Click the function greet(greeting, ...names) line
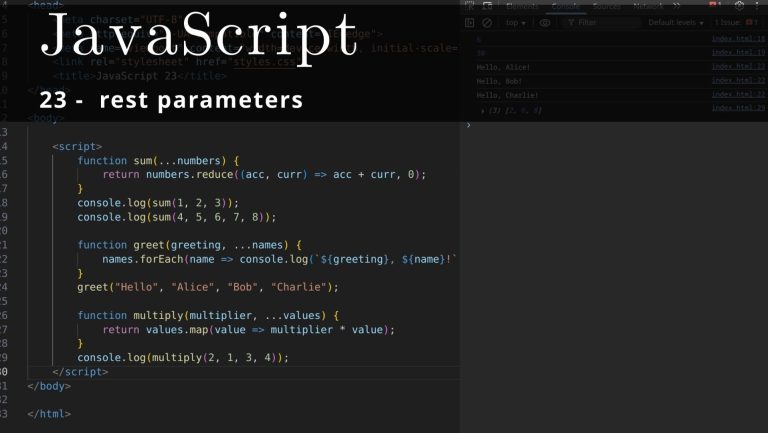768x433 pixels. pos(190,245)
